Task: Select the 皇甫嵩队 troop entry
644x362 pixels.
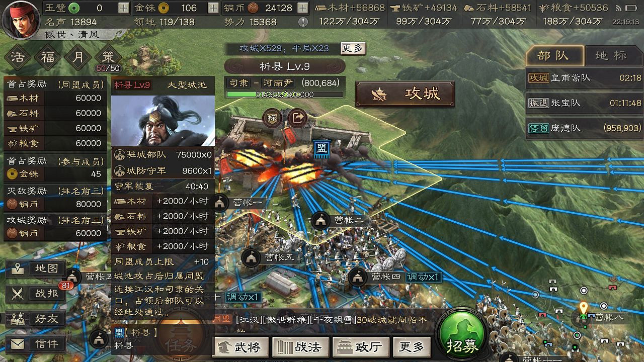Action: (x=585, y=78)
